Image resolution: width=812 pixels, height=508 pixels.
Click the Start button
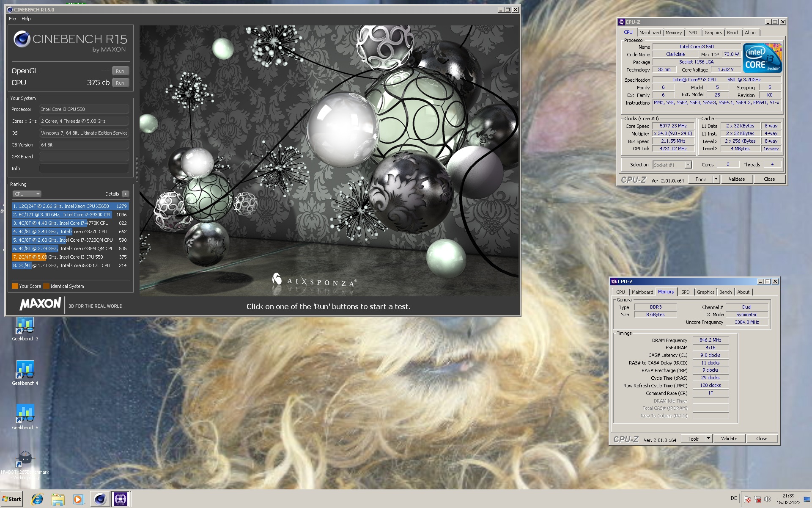[12, 499]
